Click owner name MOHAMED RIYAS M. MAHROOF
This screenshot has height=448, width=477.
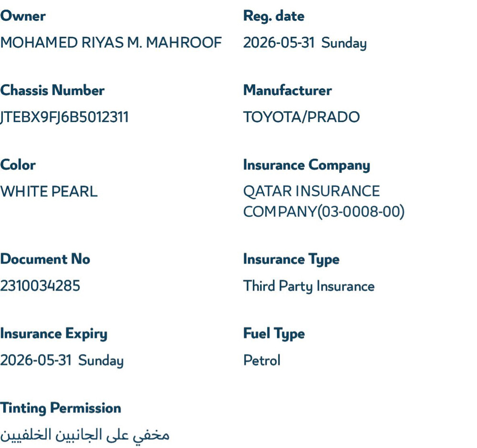111,42
